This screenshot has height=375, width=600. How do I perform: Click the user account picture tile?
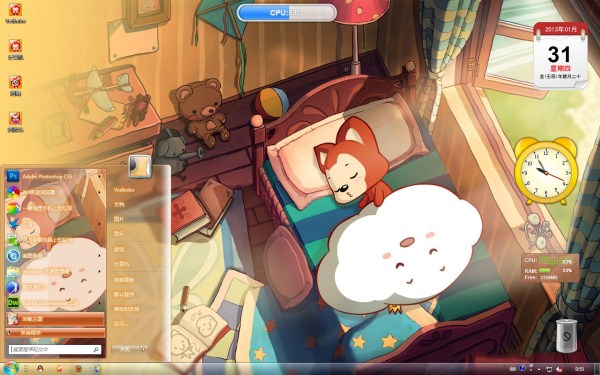pos(140,166)
